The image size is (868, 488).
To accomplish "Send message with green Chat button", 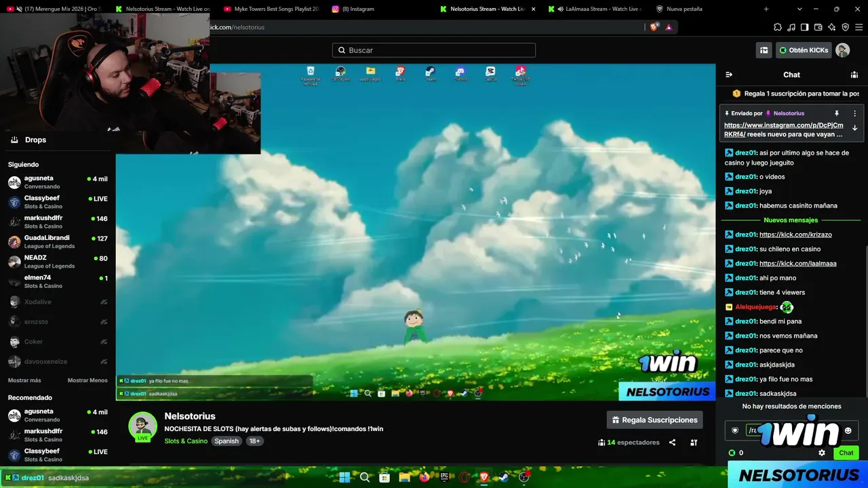I will point(846,453).
